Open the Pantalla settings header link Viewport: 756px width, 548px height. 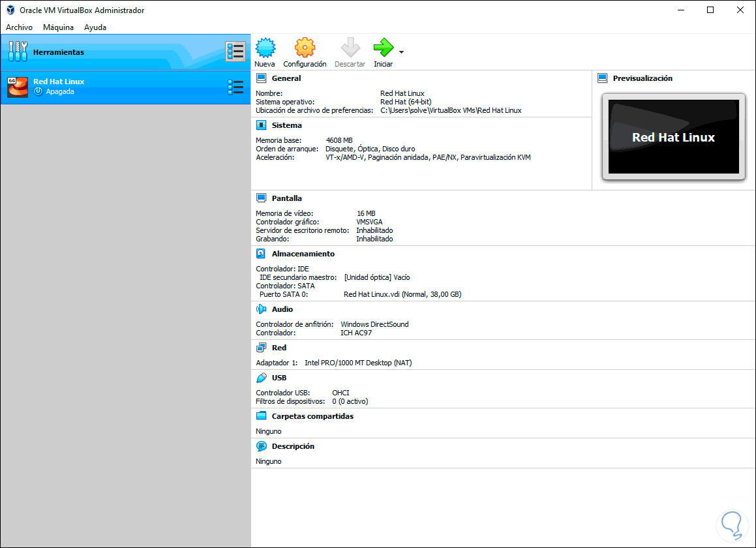point(287,198)
